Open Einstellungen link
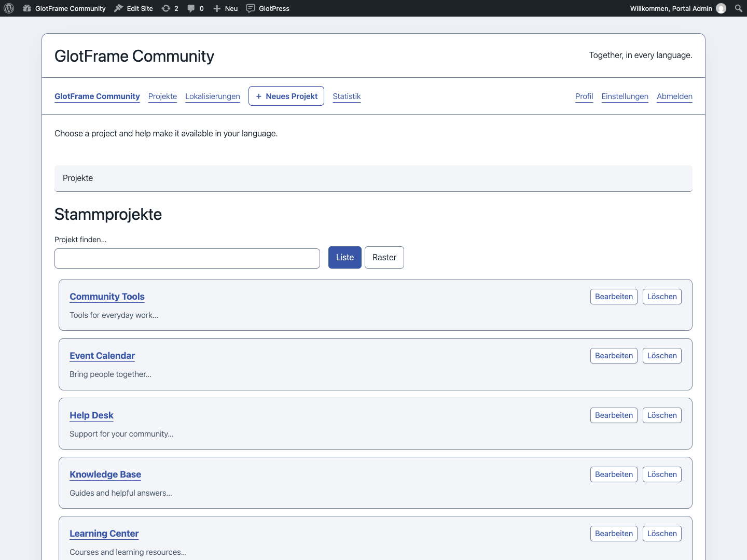The height and width of the screenshot is (560, 747). click(x=625, y=96)
